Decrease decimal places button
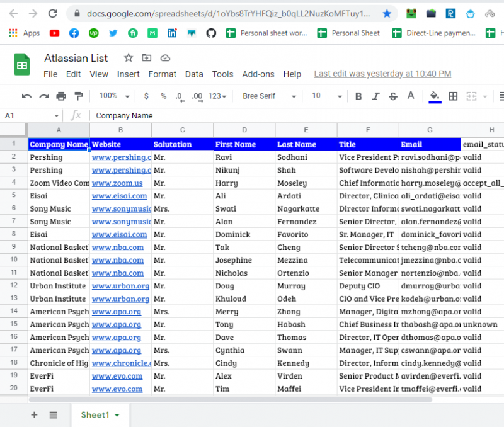This screenshot has width=504, height=427. coord(180,96)
